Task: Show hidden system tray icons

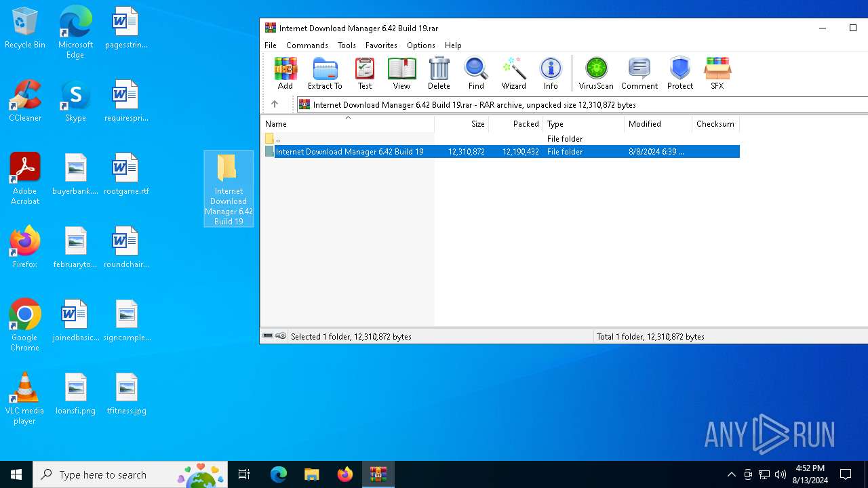Action: [x=731, y=474]
